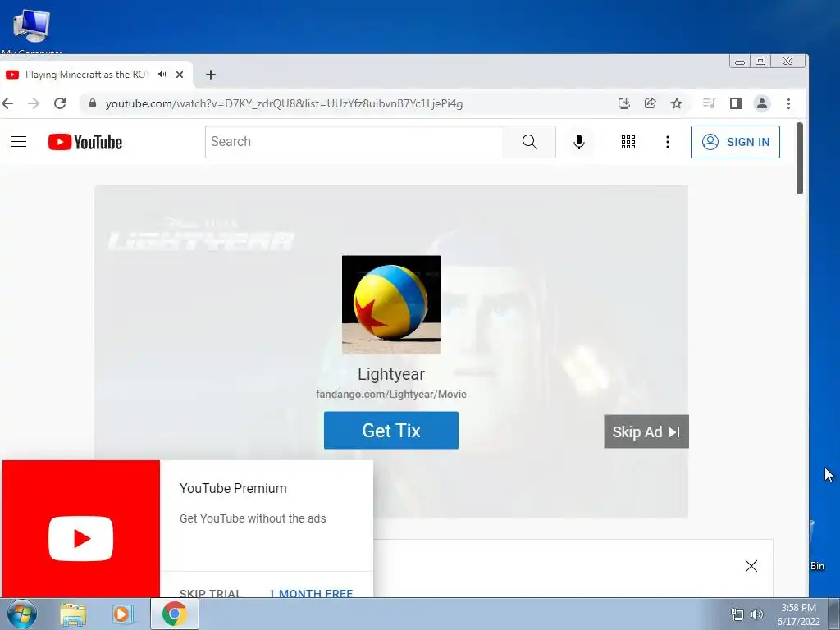The image size is (840, 630).
Task: Click the install app icon in address bar
Action: coord(623,103)
